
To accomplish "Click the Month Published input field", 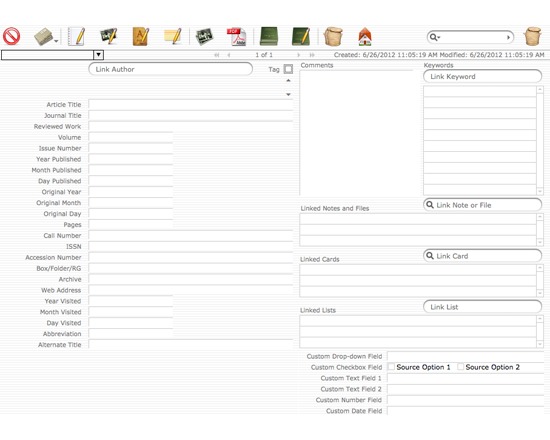I will pyautogui.click(x=130, y=170).
